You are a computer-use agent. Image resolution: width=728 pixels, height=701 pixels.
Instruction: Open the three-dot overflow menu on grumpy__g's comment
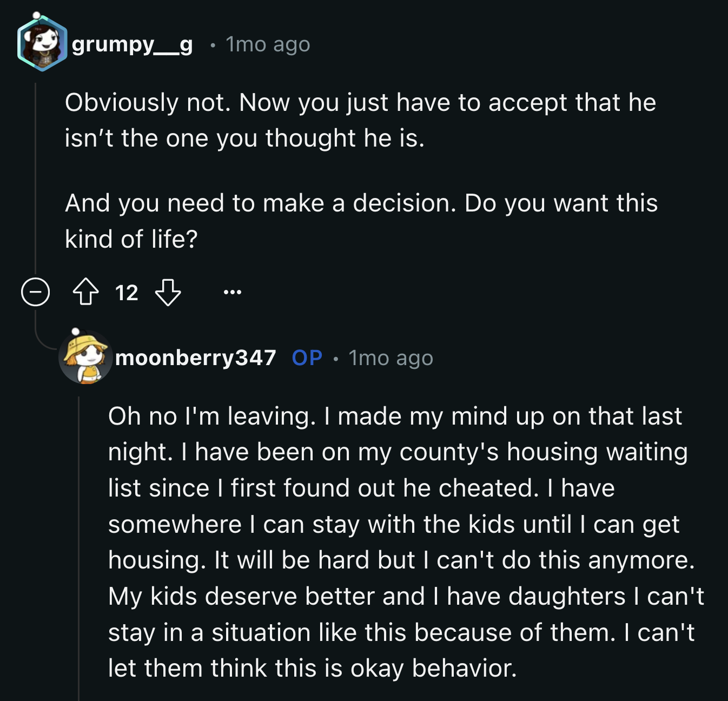coord(233,293)
